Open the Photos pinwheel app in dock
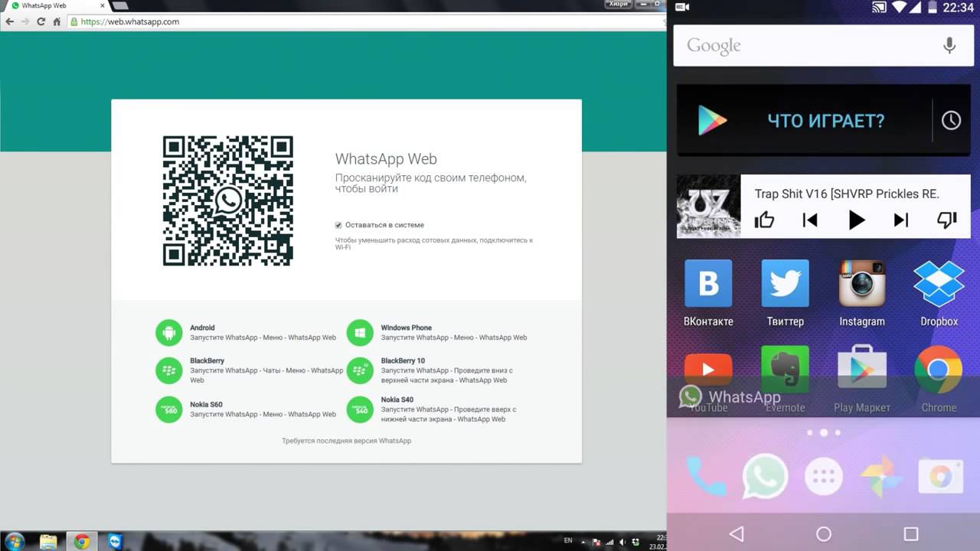The height and width of the screenshot is (551, 980). click(881, 478)
